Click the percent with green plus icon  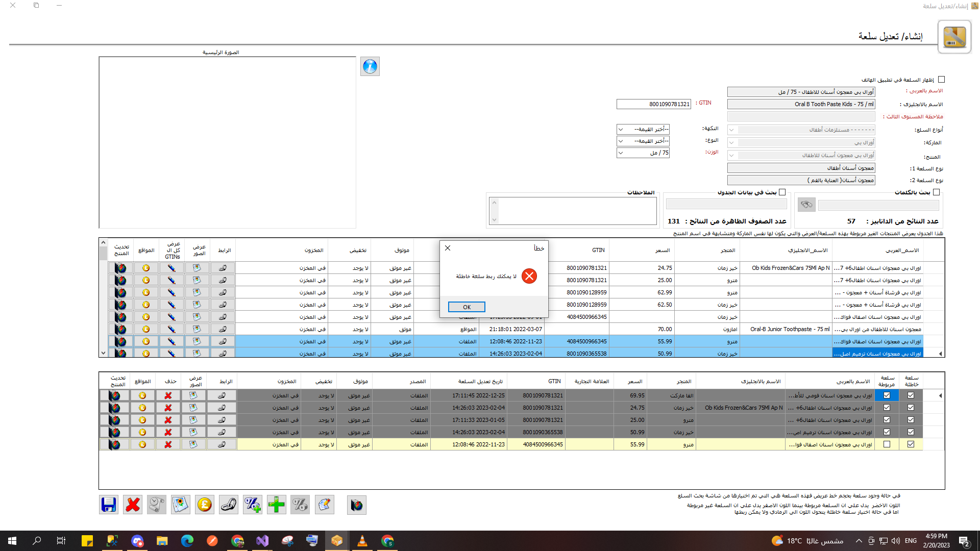(x=253, y=505)
